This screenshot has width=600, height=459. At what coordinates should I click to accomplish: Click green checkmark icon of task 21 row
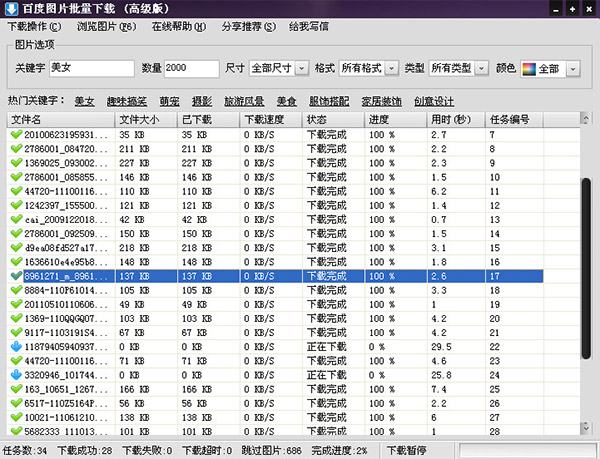click(16, 332)
